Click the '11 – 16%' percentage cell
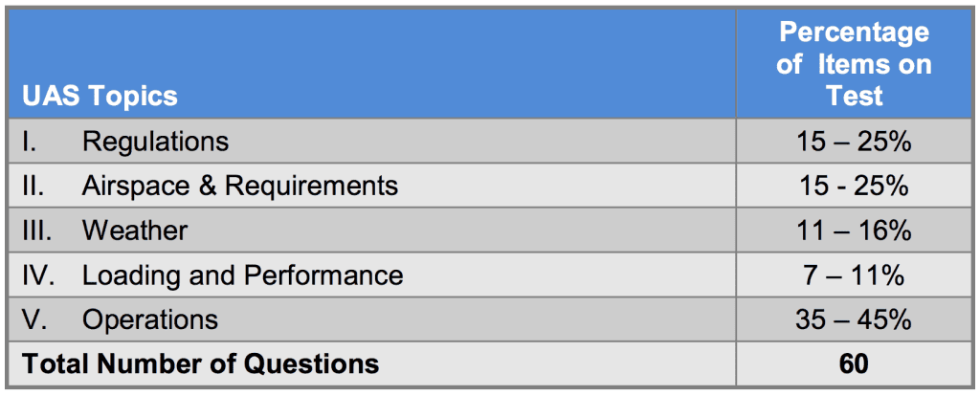 (x=854, y=231)
